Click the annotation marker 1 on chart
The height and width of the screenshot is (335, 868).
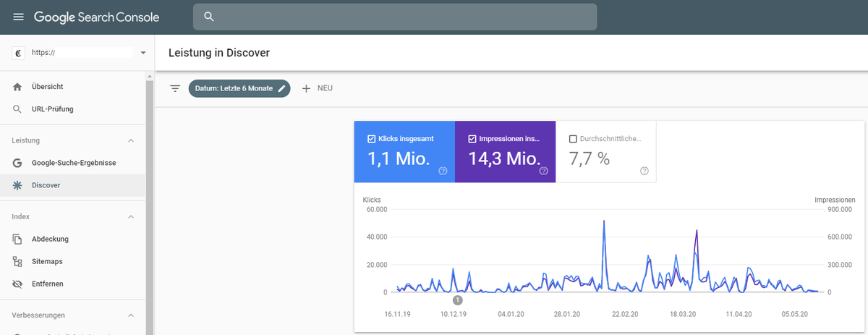tap(457, 299)
